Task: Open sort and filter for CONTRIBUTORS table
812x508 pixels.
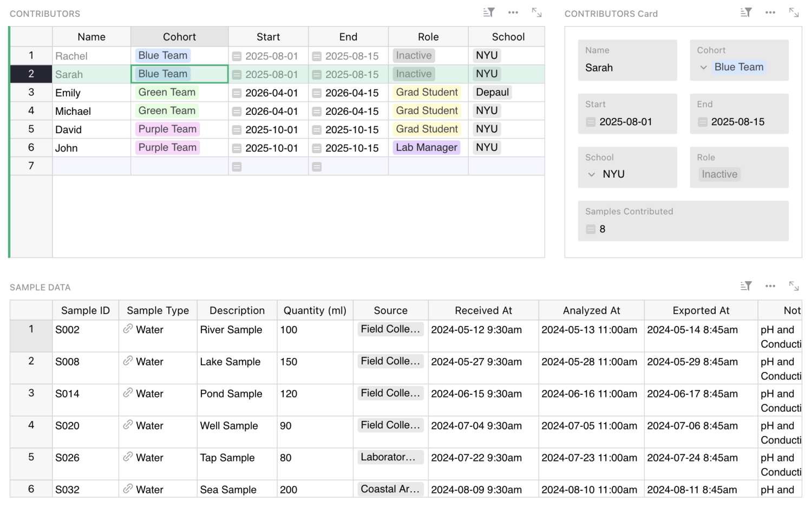Action: tap(489, 12)
